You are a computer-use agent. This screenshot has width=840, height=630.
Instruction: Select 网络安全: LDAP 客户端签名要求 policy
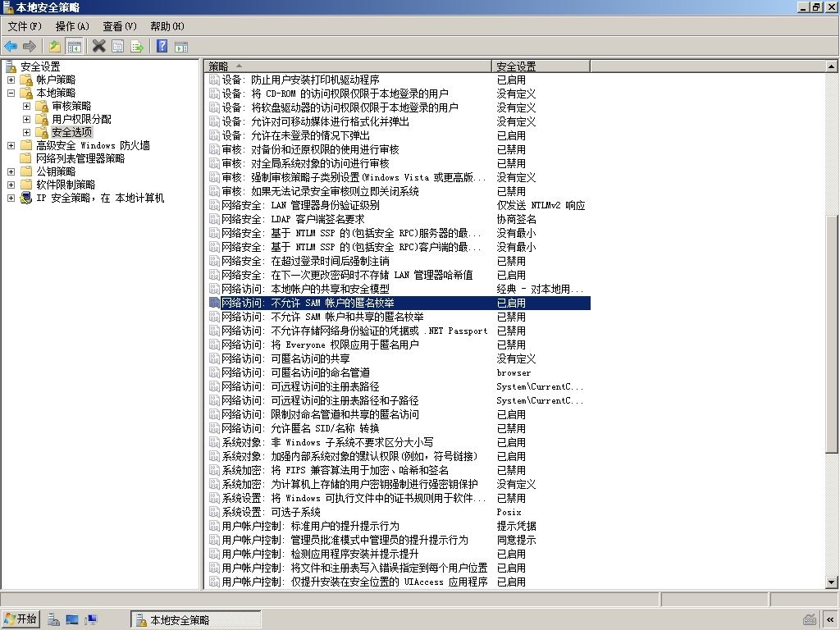(293, 219)
